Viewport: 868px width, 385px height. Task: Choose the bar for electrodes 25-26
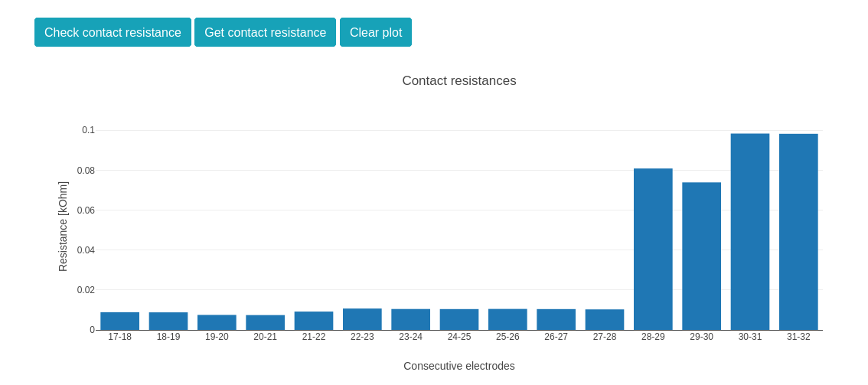(507, 320)
